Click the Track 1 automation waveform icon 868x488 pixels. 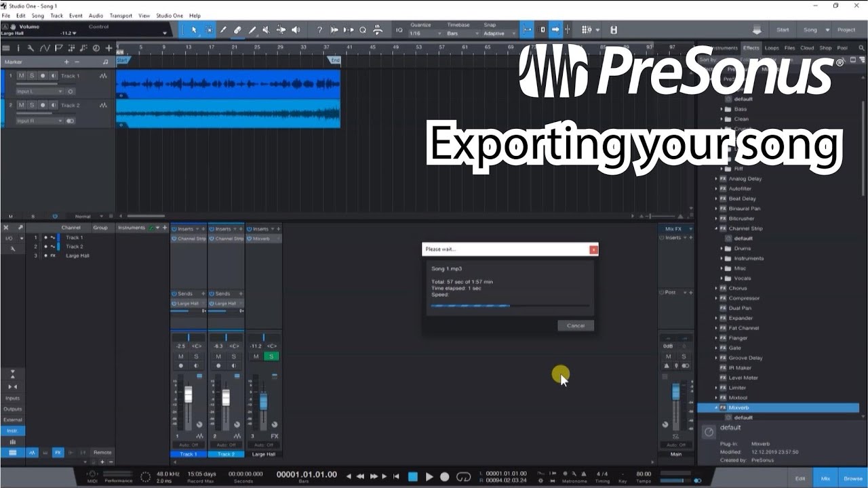pos(103,76)
